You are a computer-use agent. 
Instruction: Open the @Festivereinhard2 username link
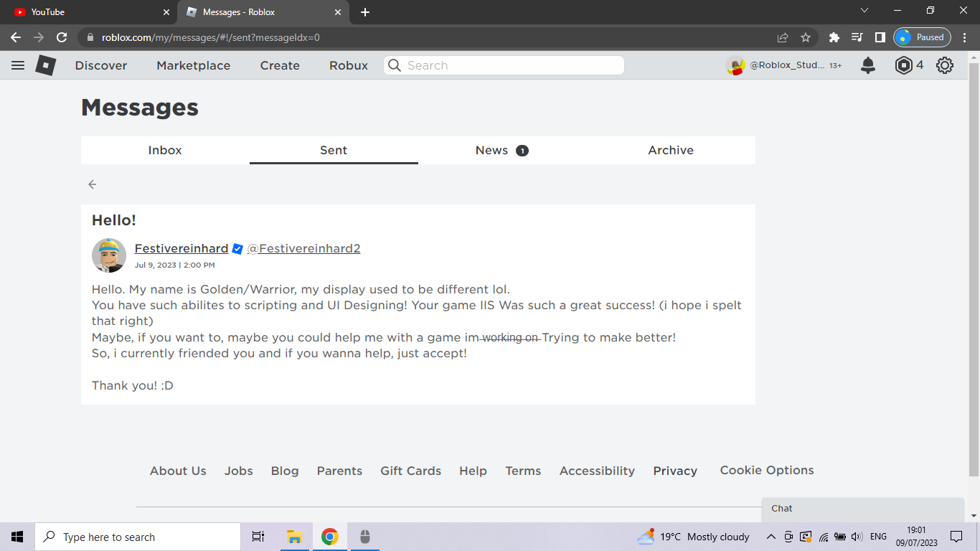303,248
